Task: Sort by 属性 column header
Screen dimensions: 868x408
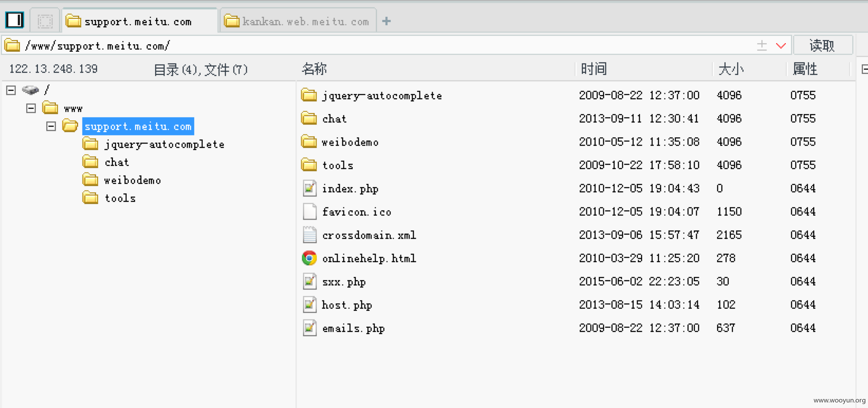Action: [x=805, y=69]
